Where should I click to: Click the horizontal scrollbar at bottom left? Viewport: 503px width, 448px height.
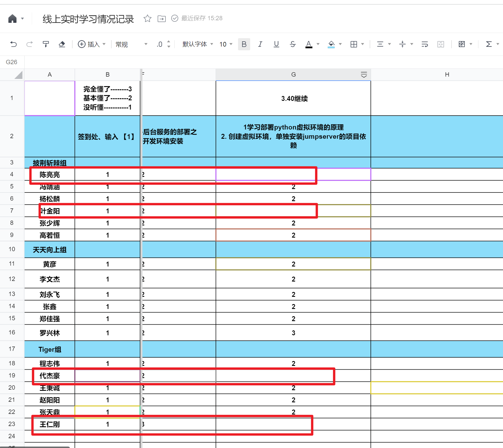click(35, 447)
